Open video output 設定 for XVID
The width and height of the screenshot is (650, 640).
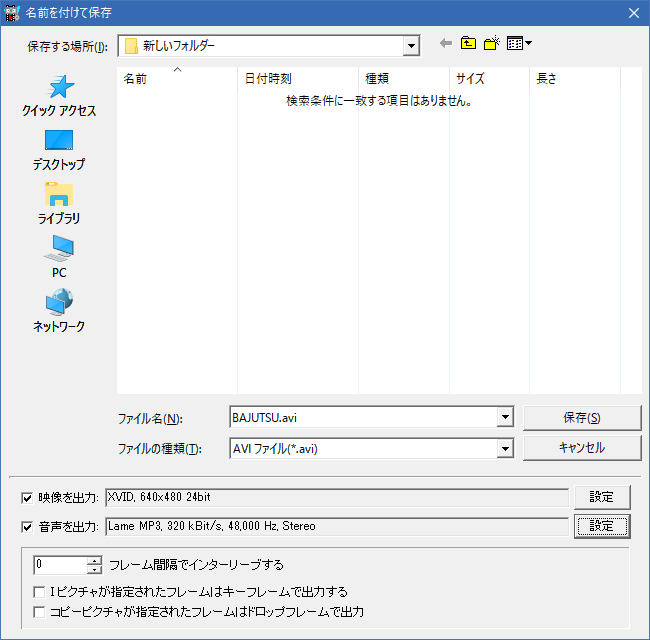click(x=601, y=497)
